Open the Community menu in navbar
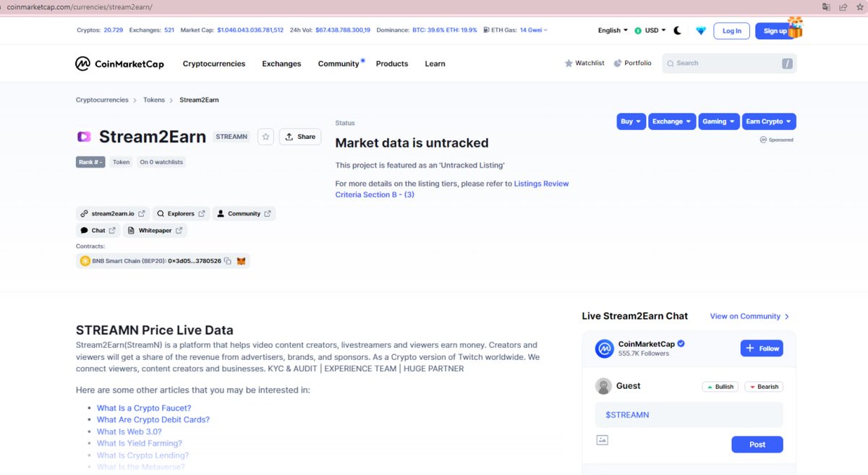 [x=339, y=64]
